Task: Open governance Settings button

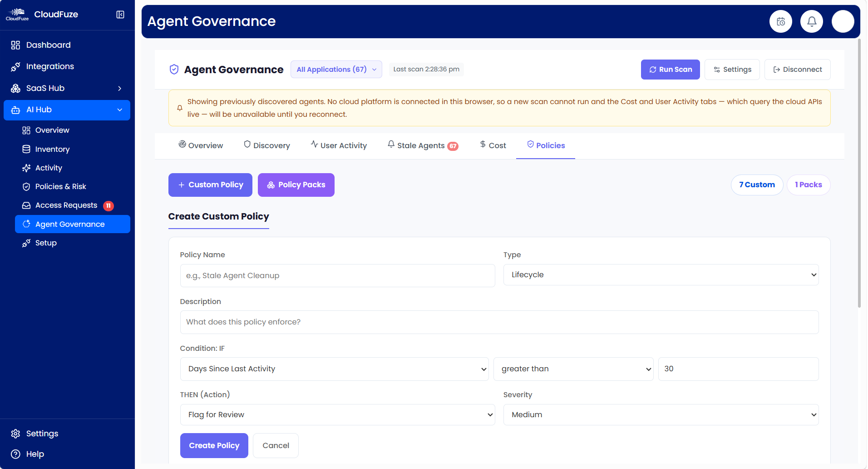Action: point(732,70)
